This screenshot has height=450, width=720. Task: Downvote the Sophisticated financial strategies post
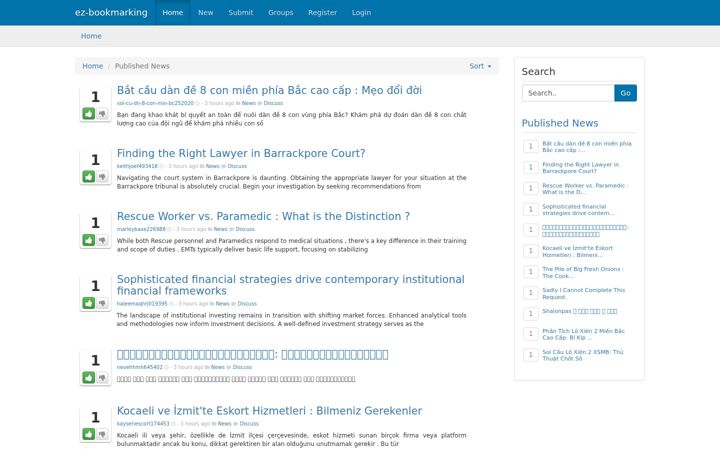tap(102, 303)
